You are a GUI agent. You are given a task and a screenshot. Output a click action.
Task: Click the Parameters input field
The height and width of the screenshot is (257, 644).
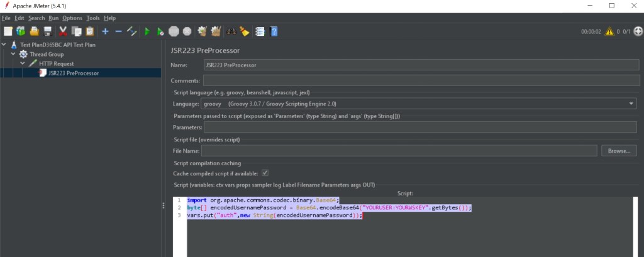(419, 128)
